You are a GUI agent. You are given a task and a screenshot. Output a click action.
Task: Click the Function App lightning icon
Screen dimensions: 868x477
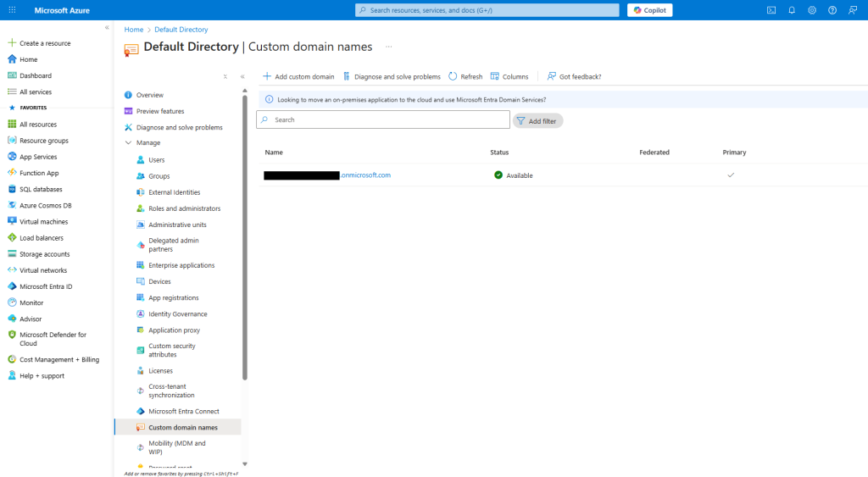click(12, 173)
